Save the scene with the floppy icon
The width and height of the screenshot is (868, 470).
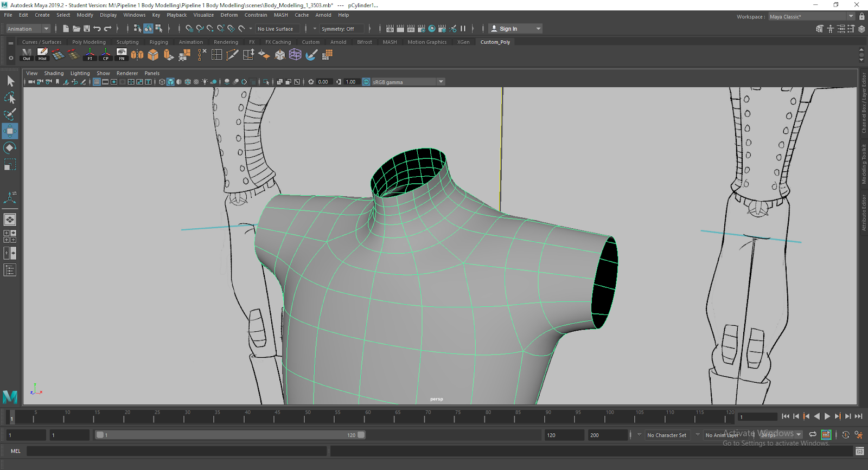click(x=87, y=29)
